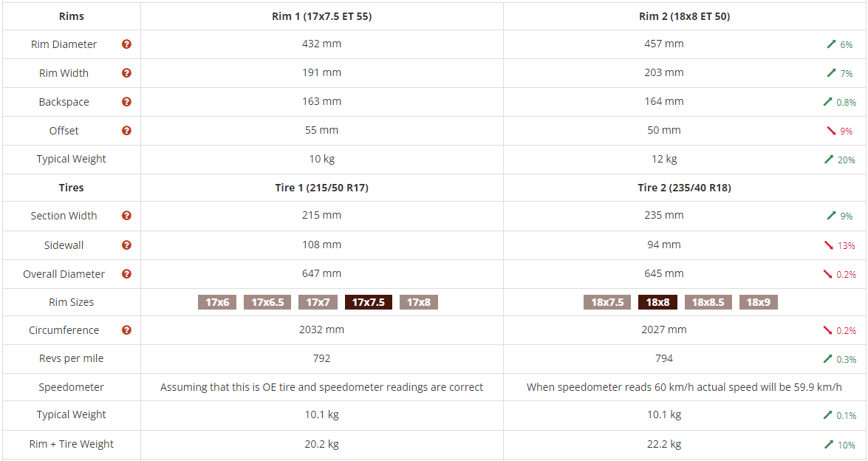Show help for Section Width
Image resolution: width=868 pixels, height=461 pixels.
(126, 216)
